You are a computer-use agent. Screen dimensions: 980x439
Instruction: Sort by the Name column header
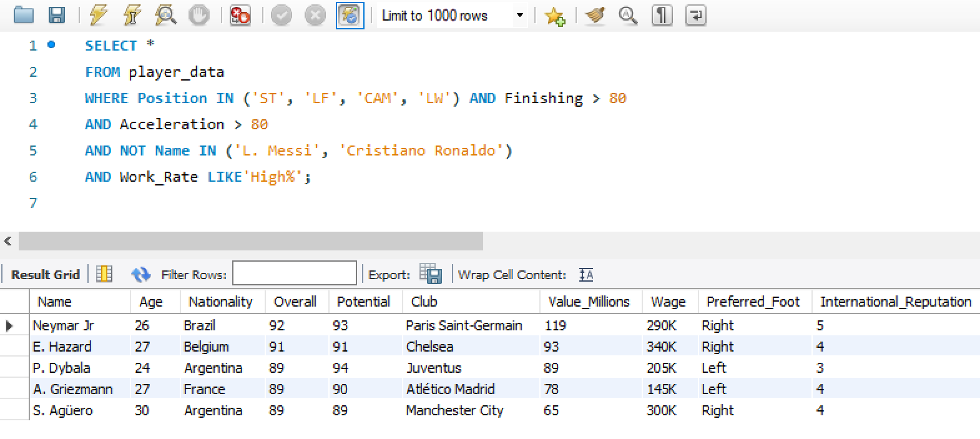click(x=80, y=302)
